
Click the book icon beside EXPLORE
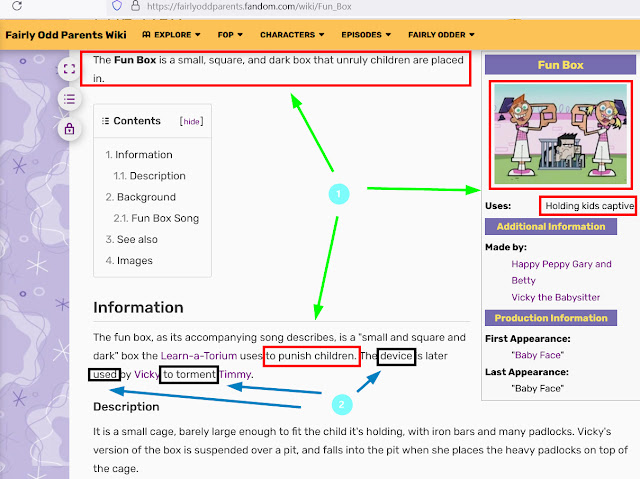(x=146, y=35)
